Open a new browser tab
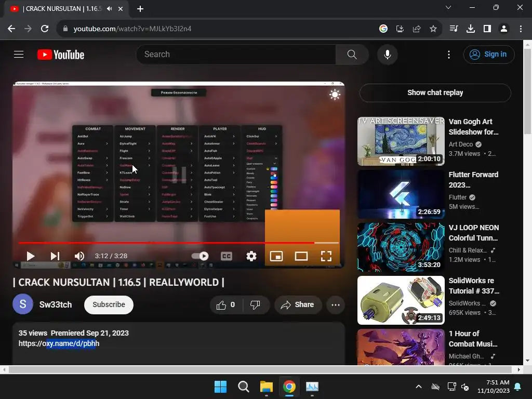The image size is (532, 399). pos(140,9)
